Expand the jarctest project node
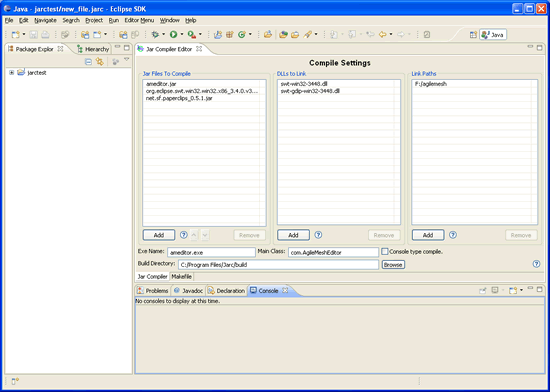The height and width of the screenshot is (392, 550). pyautogui.click(x=12, y=73)
